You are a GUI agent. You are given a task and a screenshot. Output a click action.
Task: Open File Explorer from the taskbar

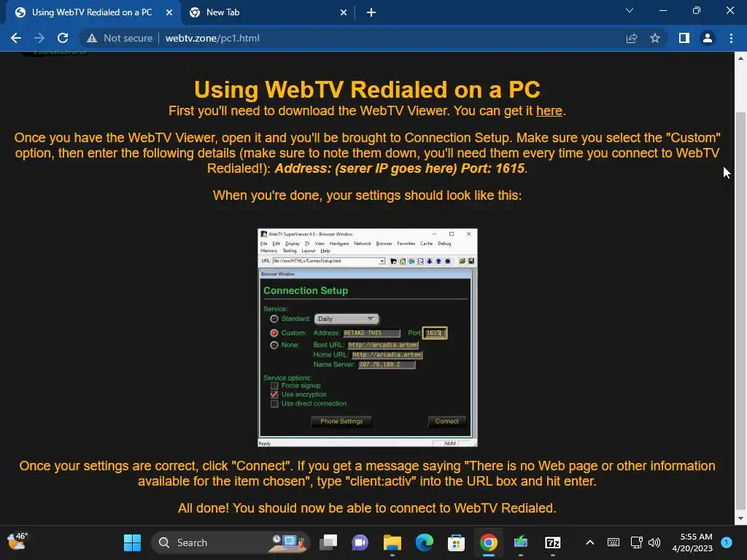point(392,542)
